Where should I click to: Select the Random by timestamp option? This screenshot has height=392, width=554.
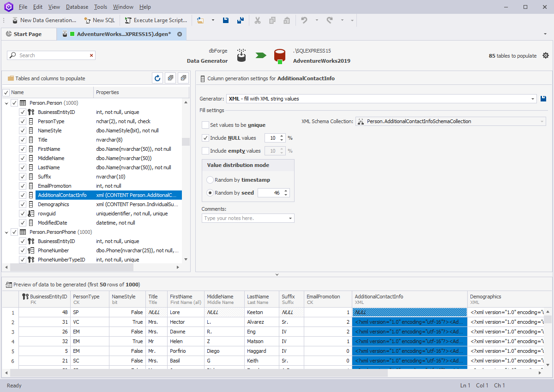point(210,180)
